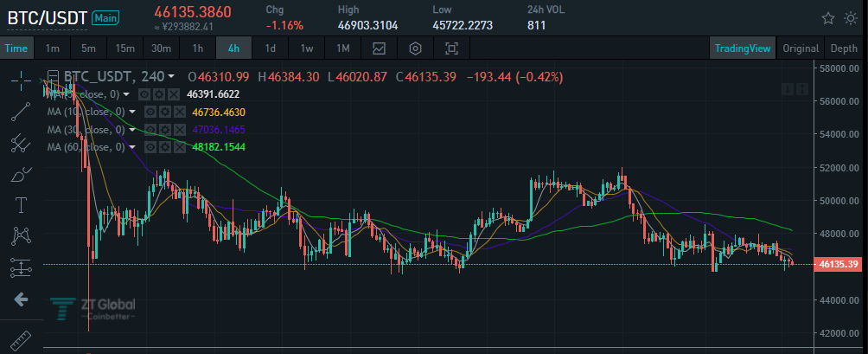
Task: Select the pitchfork drawing tool
Action: coord(21,143)
